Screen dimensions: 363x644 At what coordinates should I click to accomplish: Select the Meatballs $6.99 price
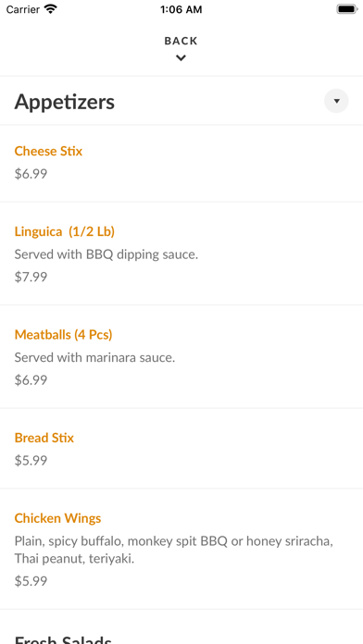(31, 380)
